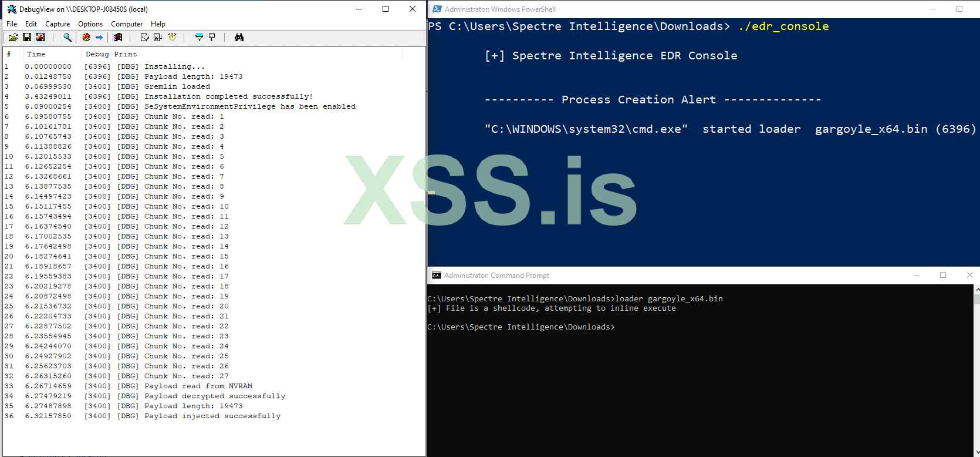Click the 'File is a shellcode' output line

(552, 308)
